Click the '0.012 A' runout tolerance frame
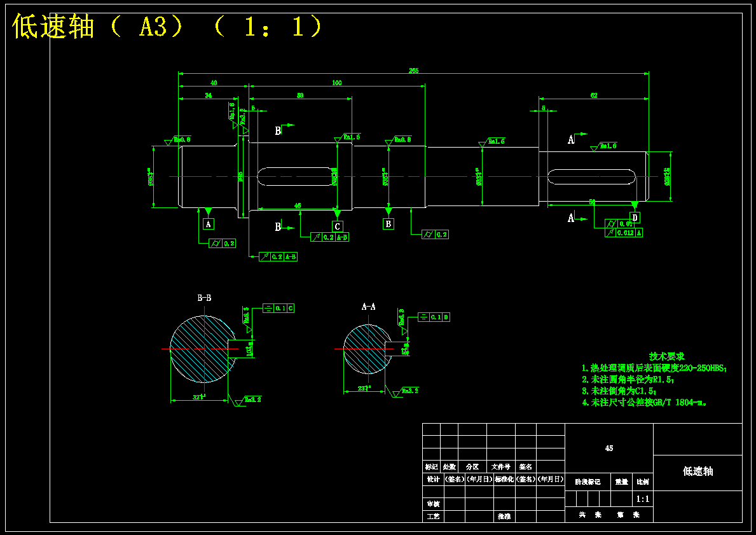Viewport: 756px width, 535px height. click(624, 233)
